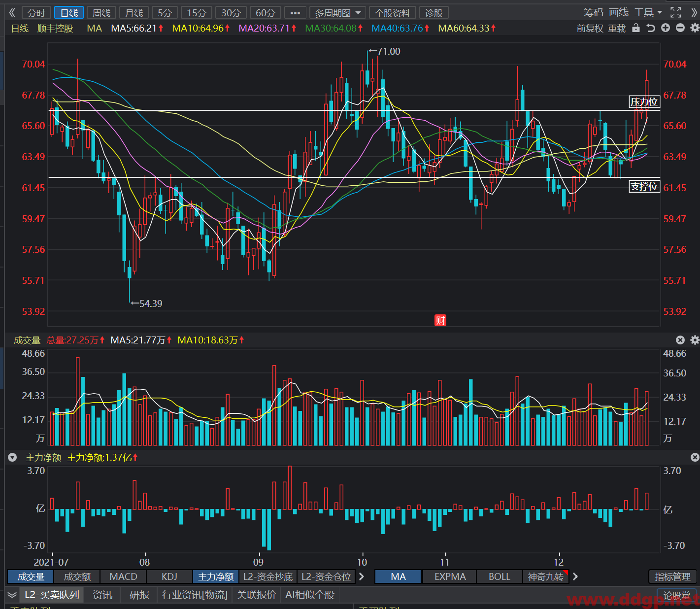Viewport: 700px width, 609px height.
Task: Click the red 财 financial marker icon
Action: click(440, 320)
